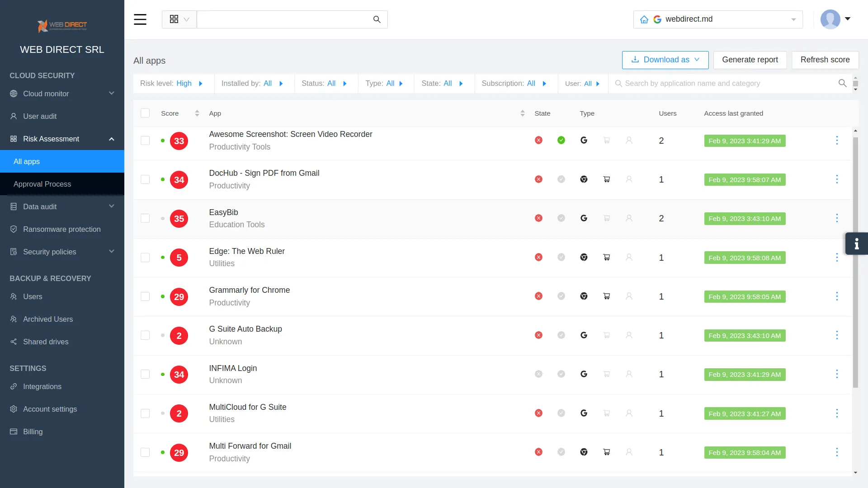Image resolution: width=868 pixels, height=488 pixels.
Task: Select Edge: The Web Ruler checkbox
Action: [145, 258]
